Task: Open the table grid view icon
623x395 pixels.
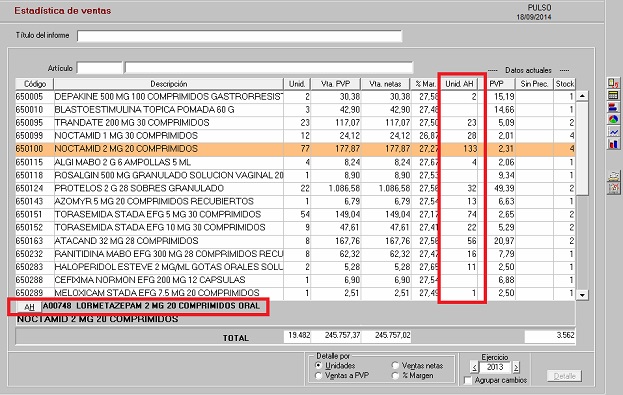Action: (x=613, y=95)
